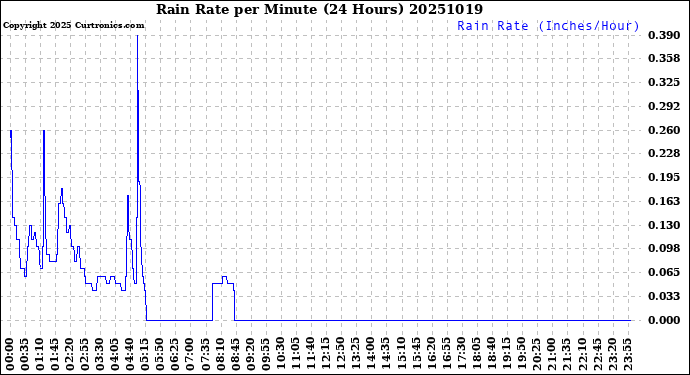The width and height of the screenshot is (690, 375).
Task: Click the 12:15 time label
Action: tap(326, 355)
